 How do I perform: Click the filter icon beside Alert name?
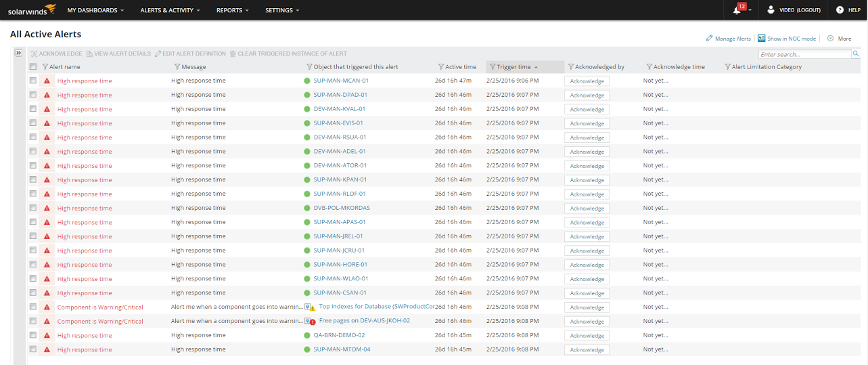45,67
